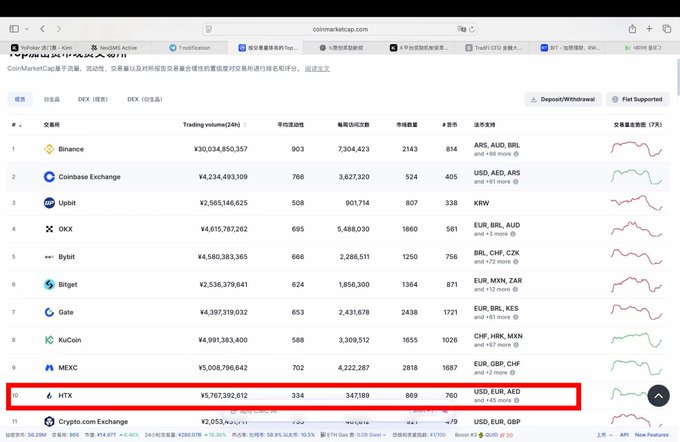Screen dimensions: 680x442
Task: Open the Fiat Supported filter
Action: (x=638, y=99)
